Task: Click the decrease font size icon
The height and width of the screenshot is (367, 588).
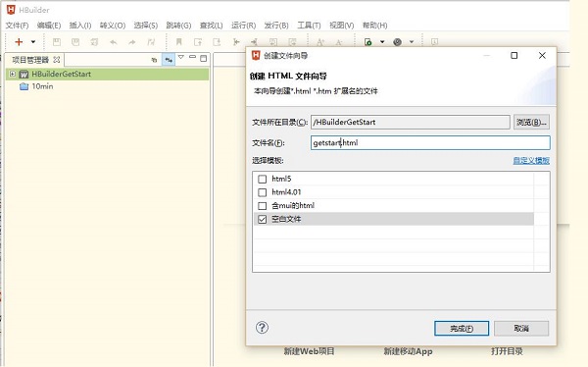Action: [x=339, y=42]
